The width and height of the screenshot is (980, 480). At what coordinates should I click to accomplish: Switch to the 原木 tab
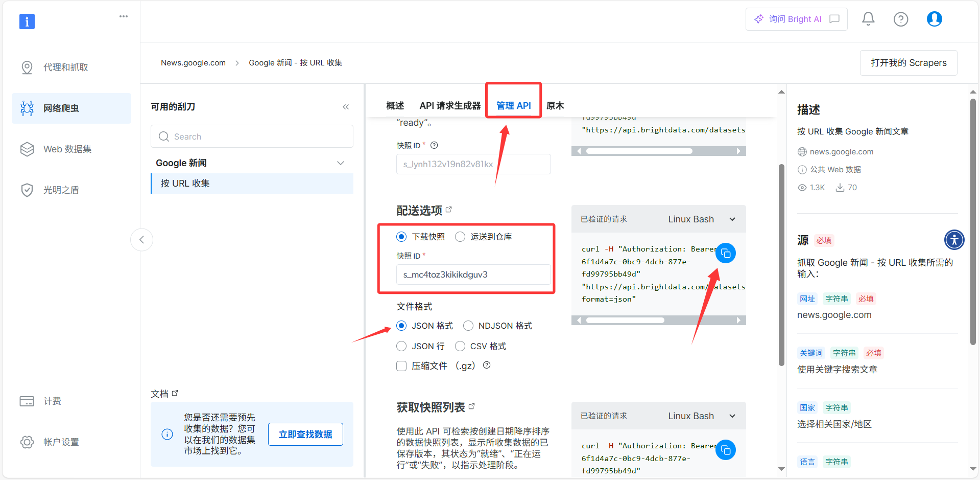(x=555, y=106)
